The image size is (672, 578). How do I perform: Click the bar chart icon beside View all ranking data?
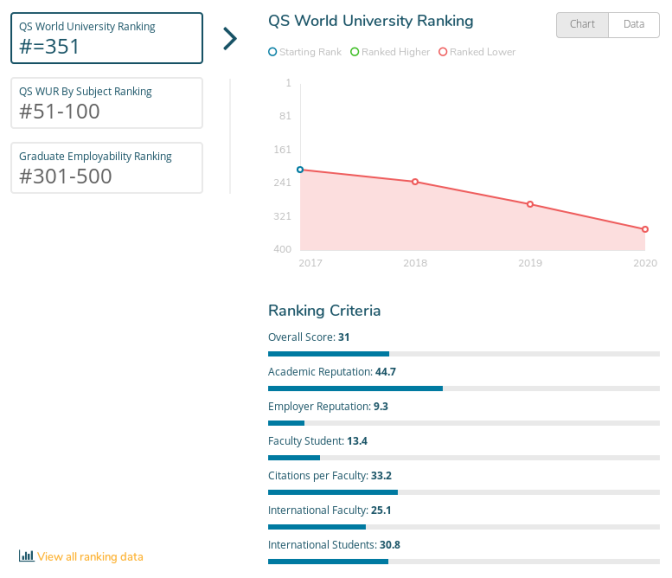click(26, 556)
